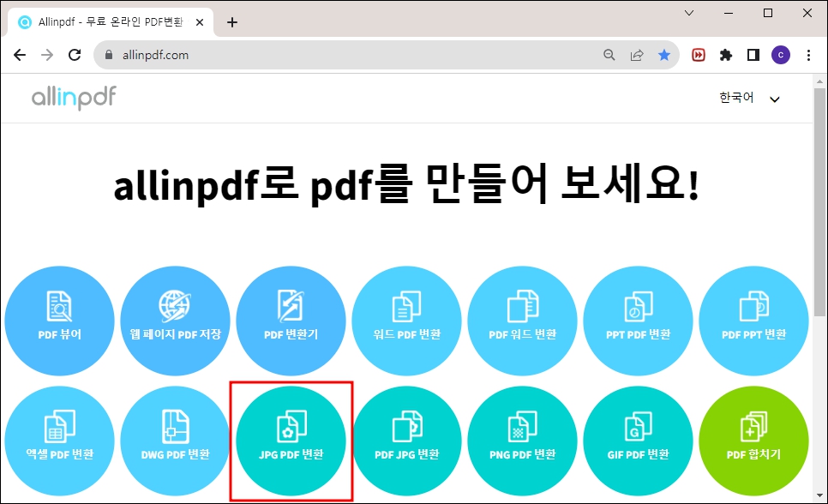
Task: Choose DWG PDF 변환 converter
Action: coord(176,441)
